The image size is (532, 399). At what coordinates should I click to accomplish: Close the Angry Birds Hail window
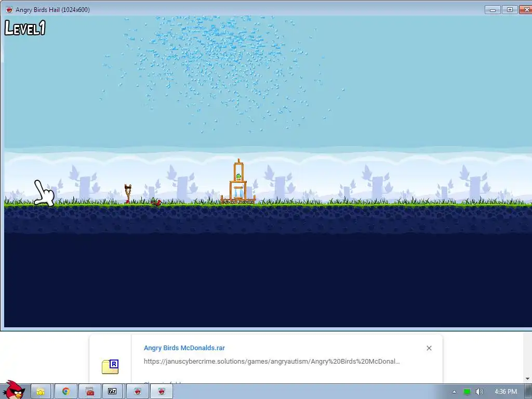click(x=526, y=9)
